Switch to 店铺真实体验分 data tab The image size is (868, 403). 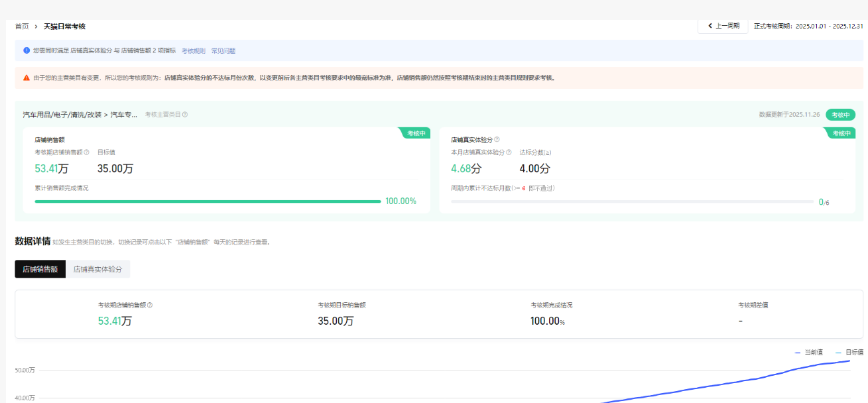[x=98, y=269]
